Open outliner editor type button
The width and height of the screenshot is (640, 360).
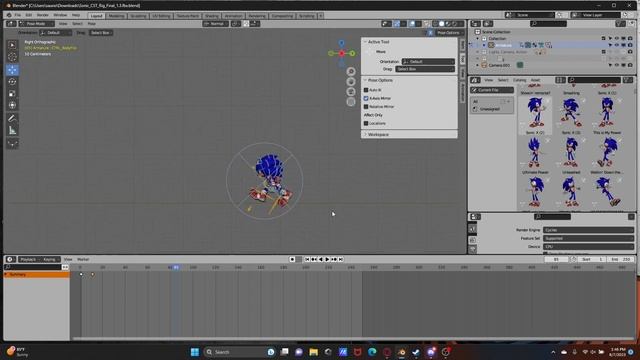click(476, 24)
